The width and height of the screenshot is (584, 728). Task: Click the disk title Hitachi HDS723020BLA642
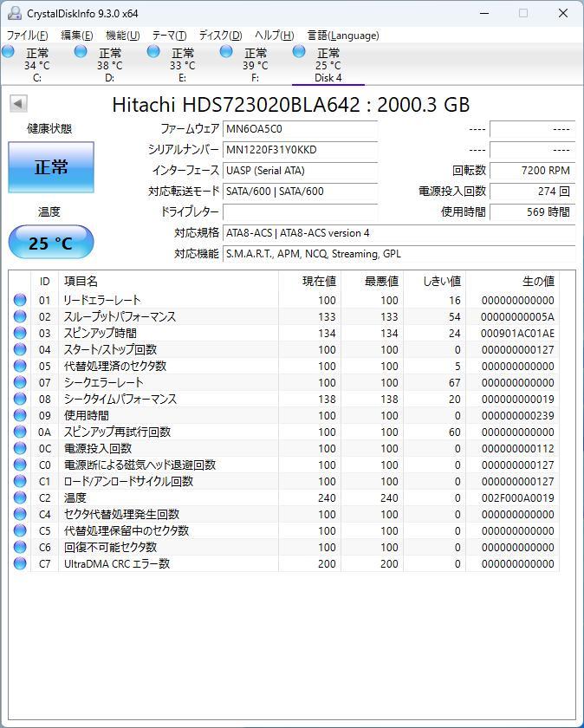click(236, 105)
